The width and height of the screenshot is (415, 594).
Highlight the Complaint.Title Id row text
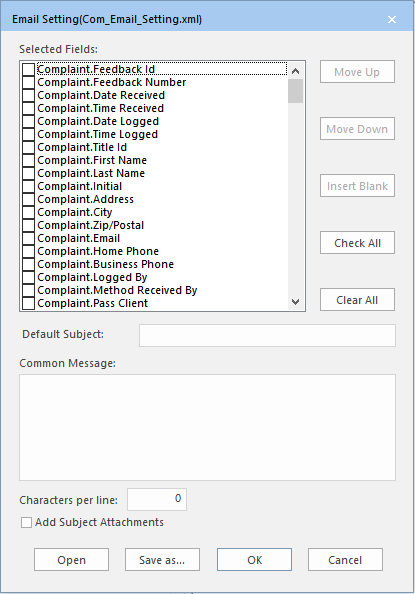point(82,147)
